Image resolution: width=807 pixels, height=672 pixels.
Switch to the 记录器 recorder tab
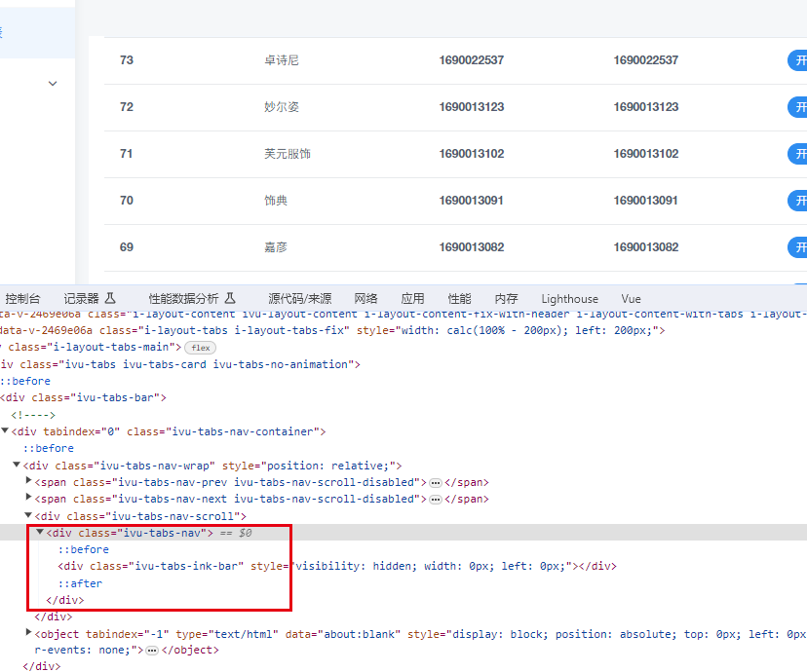[81, 299]
